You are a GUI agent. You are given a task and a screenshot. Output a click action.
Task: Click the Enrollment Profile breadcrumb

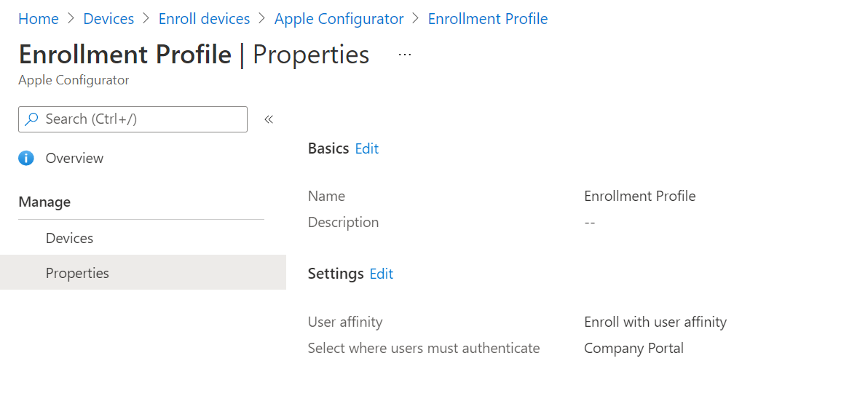(x=488, y=19)
